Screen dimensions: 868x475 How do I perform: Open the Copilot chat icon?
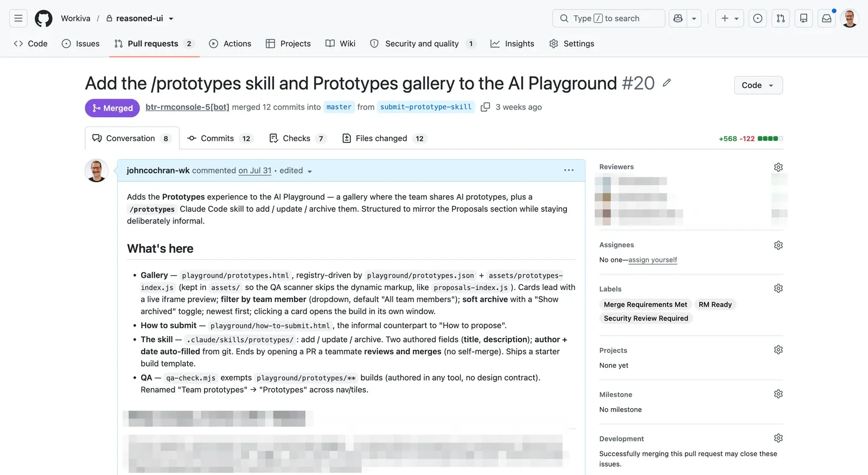click(x=678, y=18)
